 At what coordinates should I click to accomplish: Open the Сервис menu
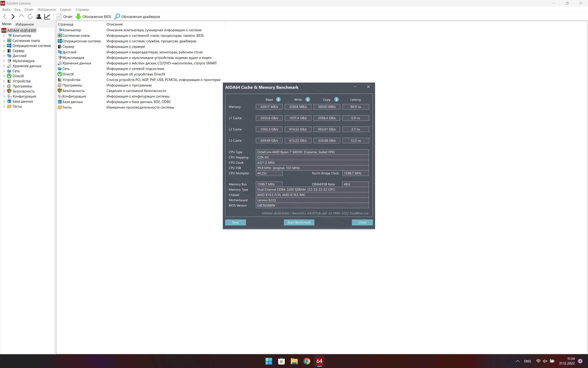tap(66, 9)
